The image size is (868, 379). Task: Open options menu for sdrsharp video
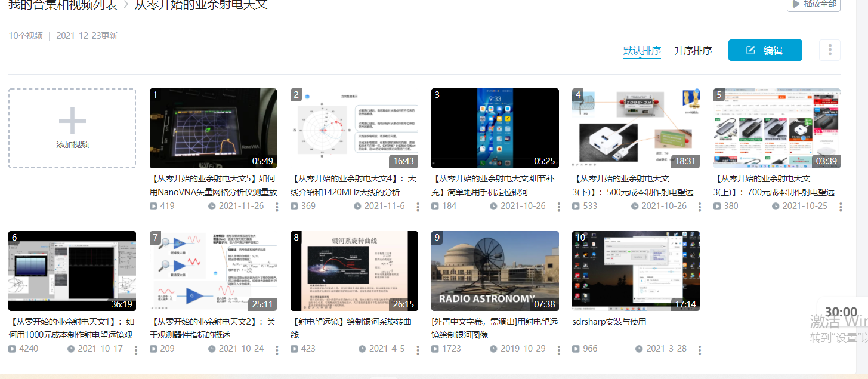(700, 349)
